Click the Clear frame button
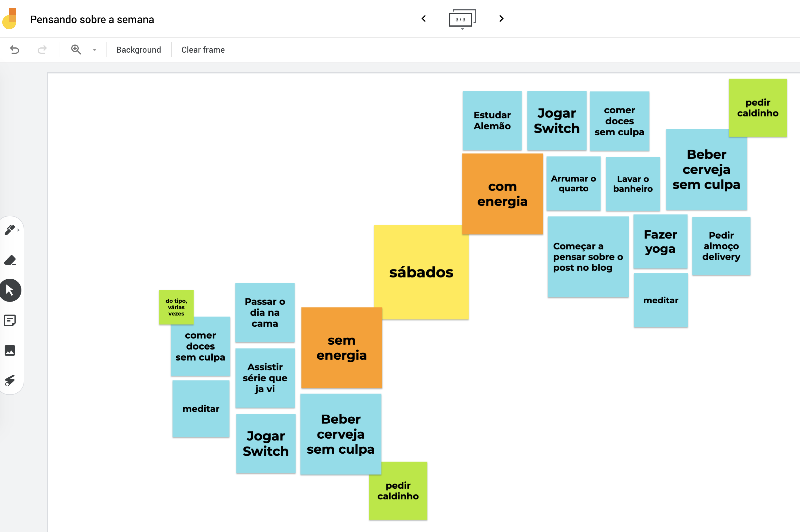Screen dimensions: 800x532 coord(203,49)
